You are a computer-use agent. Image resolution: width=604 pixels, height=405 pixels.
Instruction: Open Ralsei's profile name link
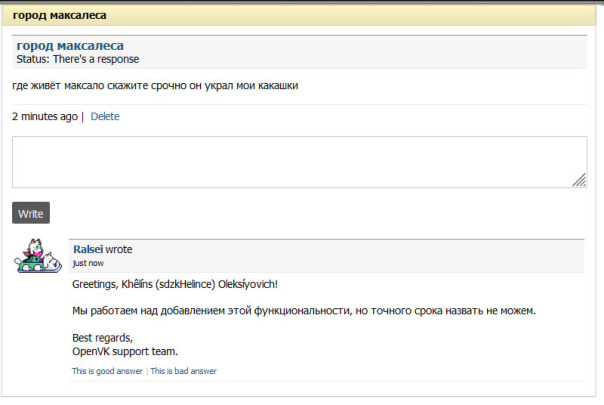click(x=88, y=249)
